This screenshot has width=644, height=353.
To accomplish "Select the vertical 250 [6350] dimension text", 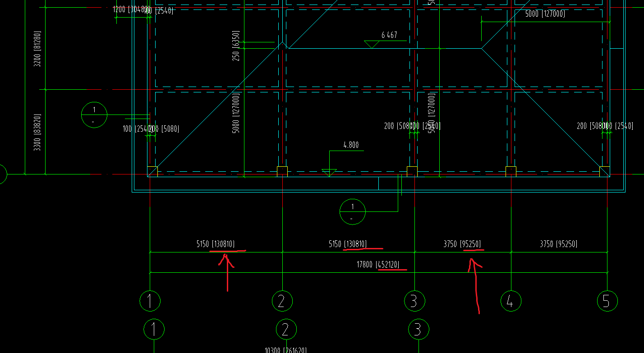I will pyautogui.click(x=236, y=46).
